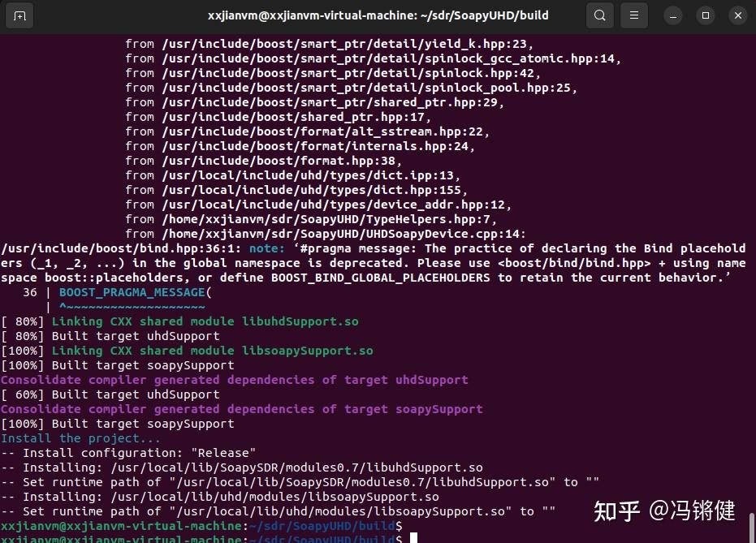The image size is (756, 543).
Task: Click the blinking terminal cursor block
Action: click(414, 537)
